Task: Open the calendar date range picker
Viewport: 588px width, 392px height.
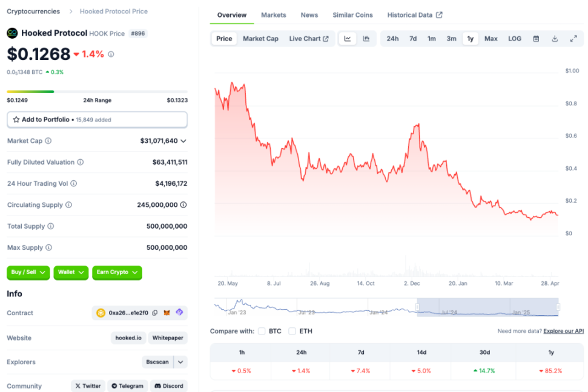Action: [536, 39]
